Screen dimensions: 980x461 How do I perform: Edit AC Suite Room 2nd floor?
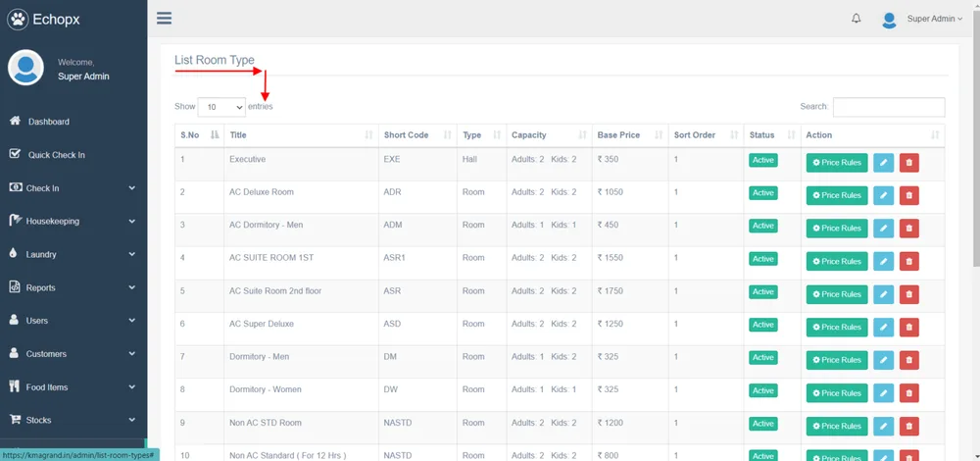coord(883,294)
